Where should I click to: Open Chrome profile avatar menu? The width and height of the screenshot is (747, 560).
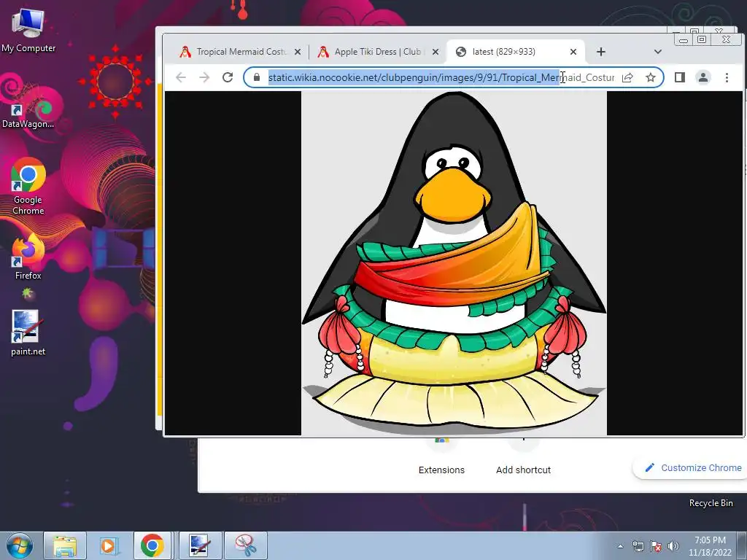pos(703,77)
